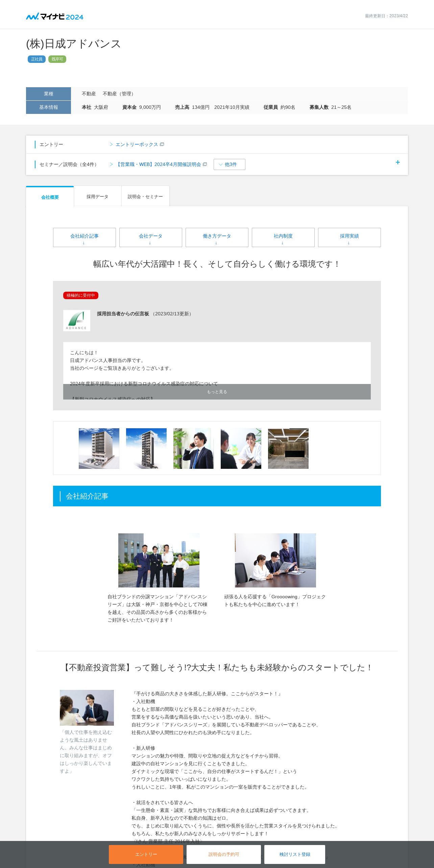Viewport: 434px width, 868px height.
Task: Click the external window icon beside エントリーボックス
Action: [162, 144]
